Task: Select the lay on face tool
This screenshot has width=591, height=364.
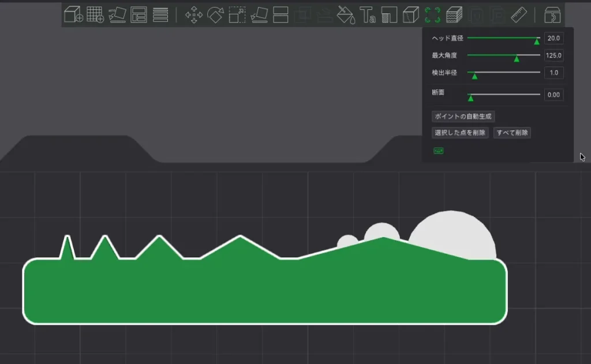Action: tap(259, 14)
